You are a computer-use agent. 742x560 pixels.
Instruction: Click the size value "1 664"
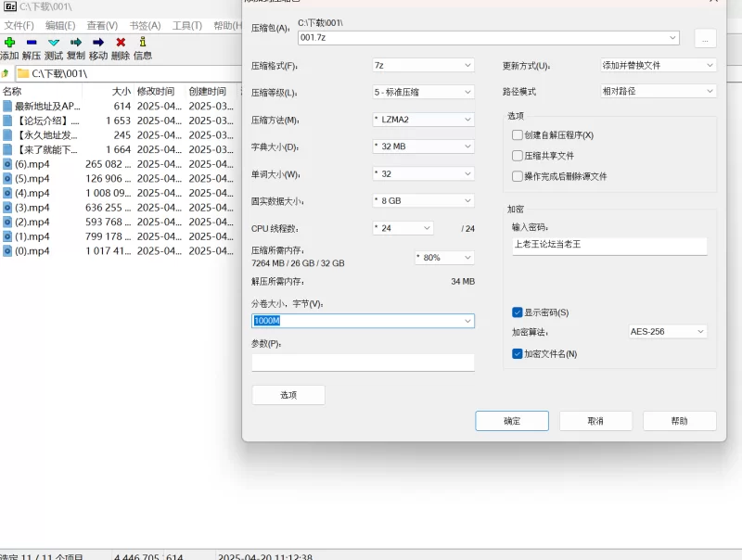click(x=119, y=149)
